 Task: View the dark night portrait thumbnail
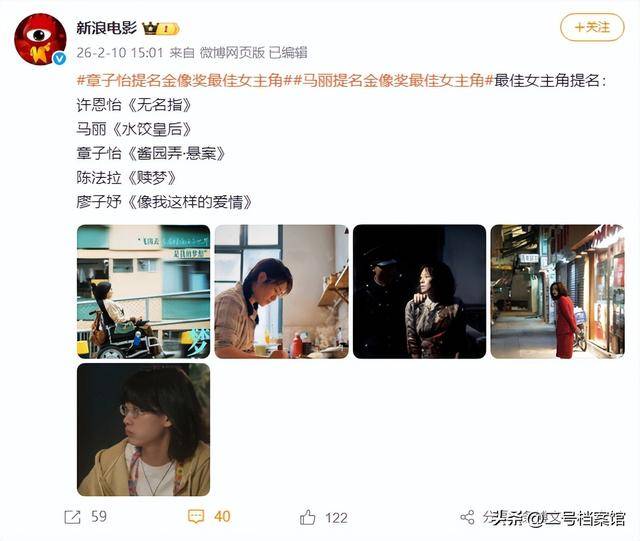[x=420, y=292]
